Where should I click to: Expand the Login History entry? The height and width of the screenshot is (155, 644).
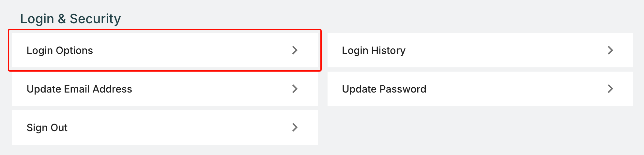pyautogui.click(x=480, y=50)
